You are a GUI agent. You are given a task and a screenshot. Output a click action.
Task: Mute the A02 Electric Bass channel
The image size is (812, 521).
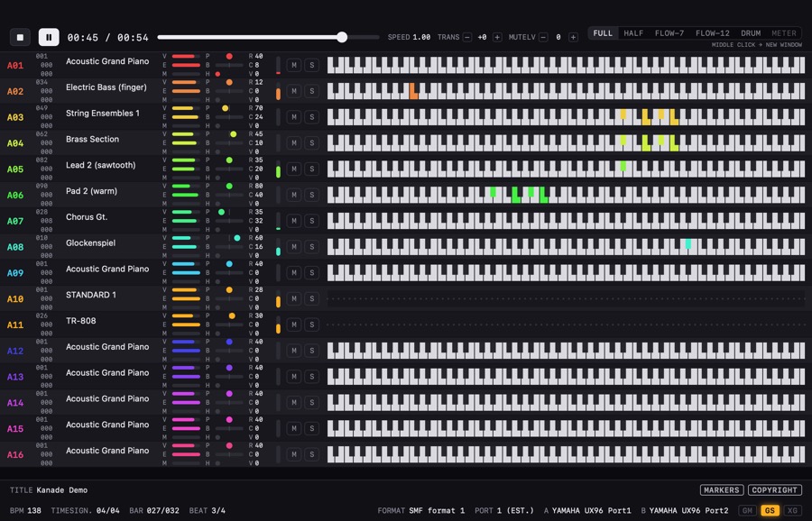[x=294, y=91]
